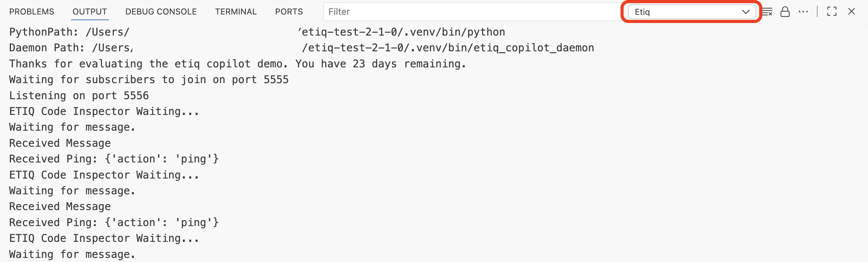Clear the output panel contents
The width and height of the screenshot is (868, 262).
pos(767,12)
